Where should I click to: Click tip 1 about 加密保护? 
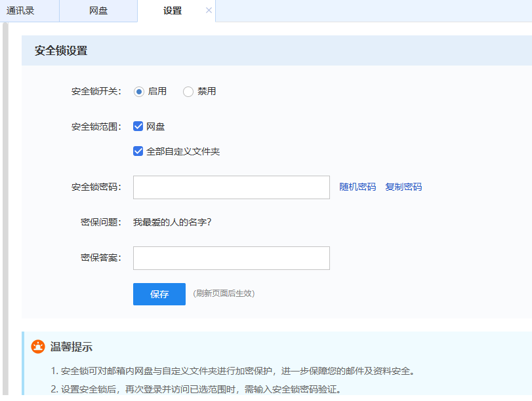coord(233,371)
